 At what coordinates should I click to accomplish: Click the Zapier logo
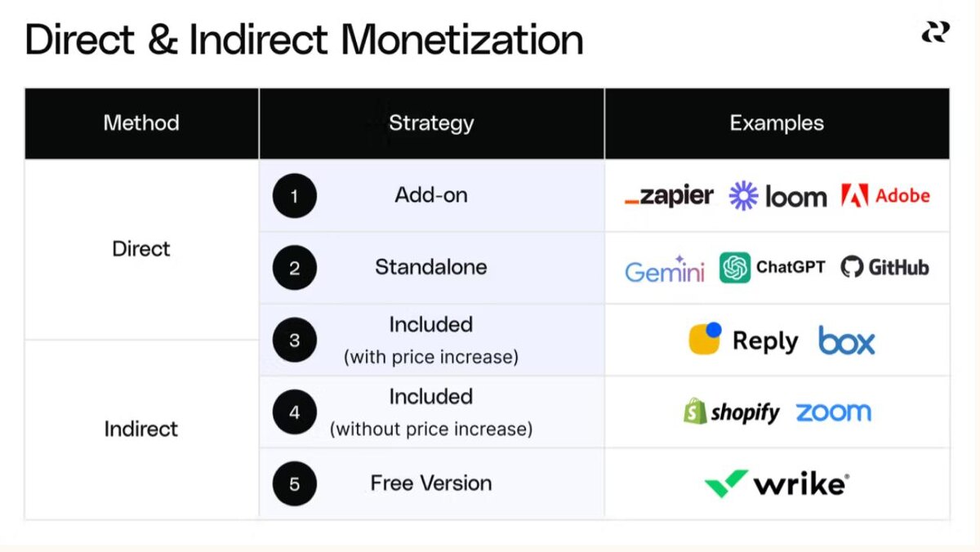[x=669, y=196]
